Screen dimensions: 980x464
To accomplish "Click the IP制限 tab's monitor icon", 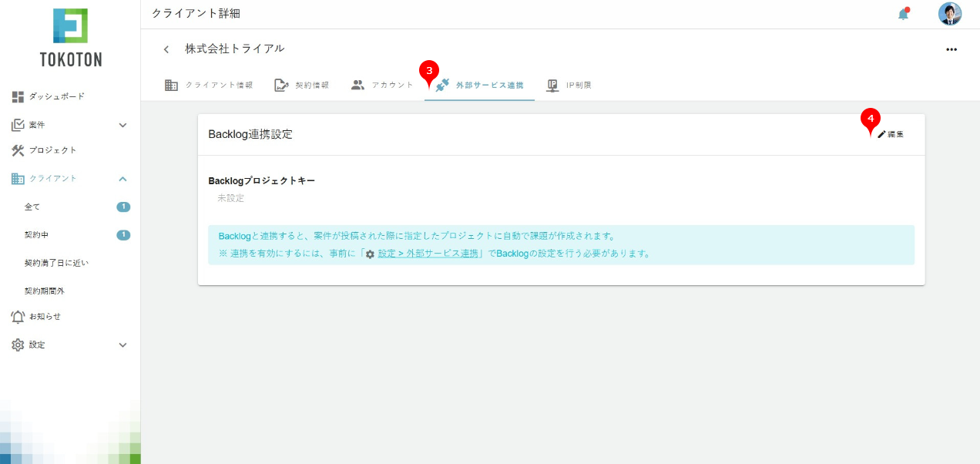I will pos(552,86).
